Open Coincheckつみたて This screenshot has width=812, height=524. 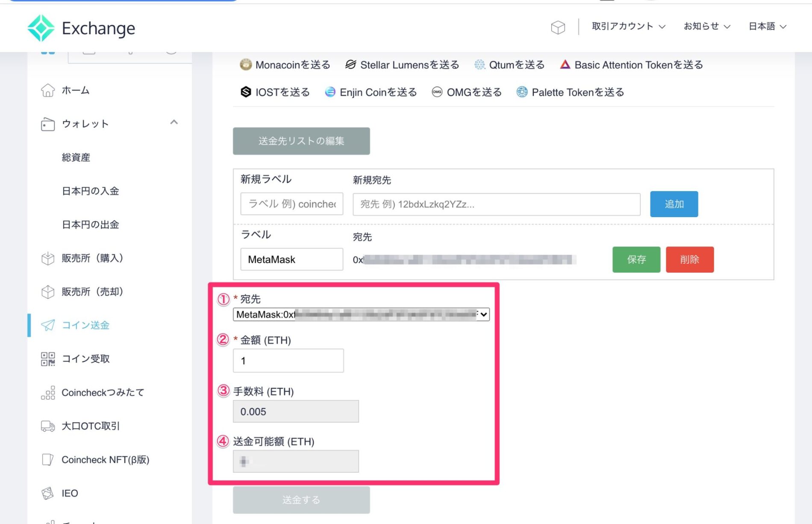click(103, 392)
